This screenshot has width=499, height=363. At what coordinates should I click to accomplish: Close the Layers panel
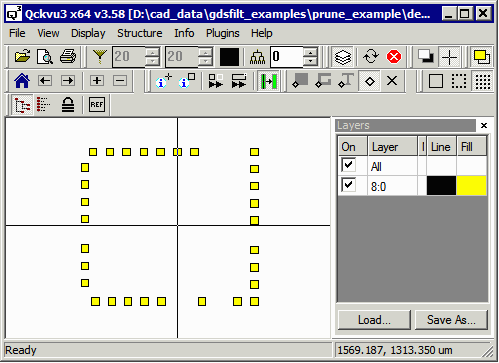pos(484,125)
